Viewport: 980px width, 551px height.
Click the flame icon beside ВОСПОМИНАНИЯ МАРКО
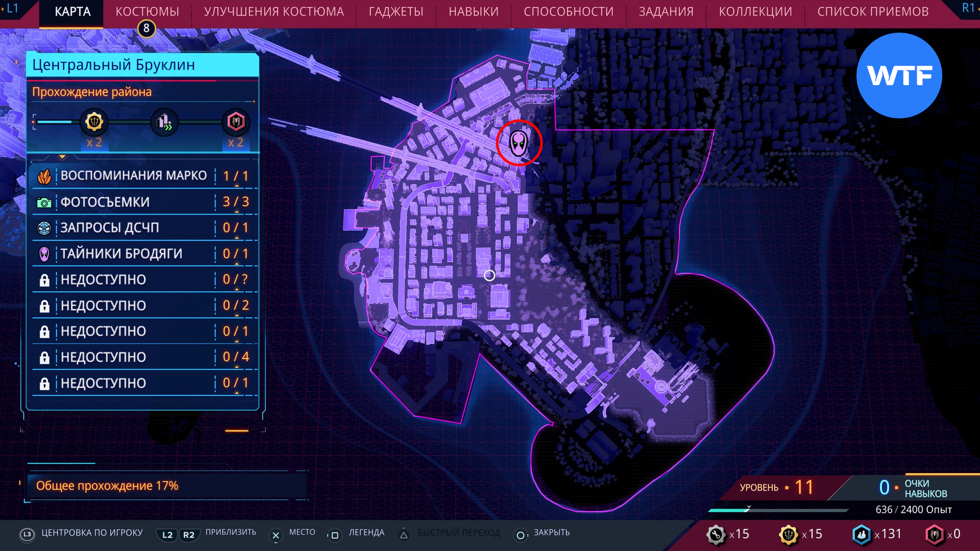coord(44,177)
